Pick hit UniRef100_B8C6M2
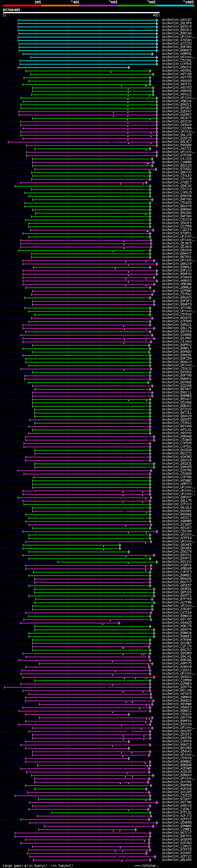 click(177, 213)
